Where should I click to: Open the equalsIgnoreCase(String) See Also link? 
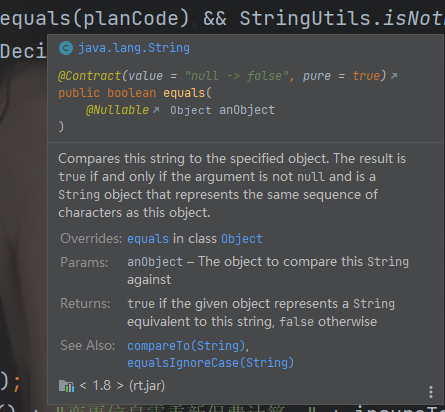click(x=210, y=363)
